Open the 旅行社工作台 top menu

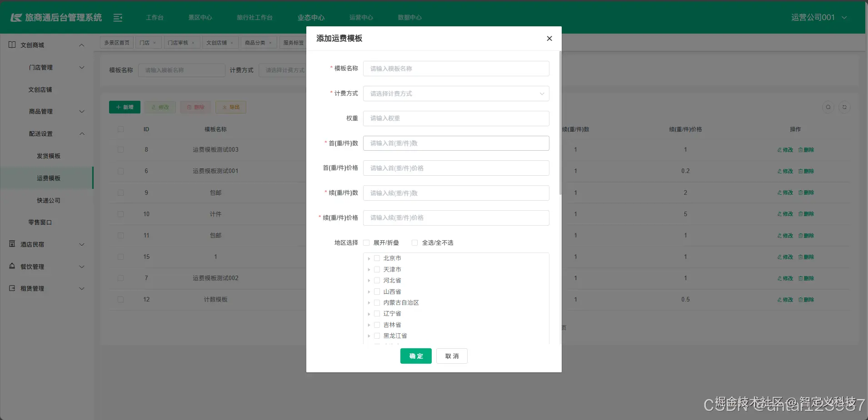coord(254,18)
